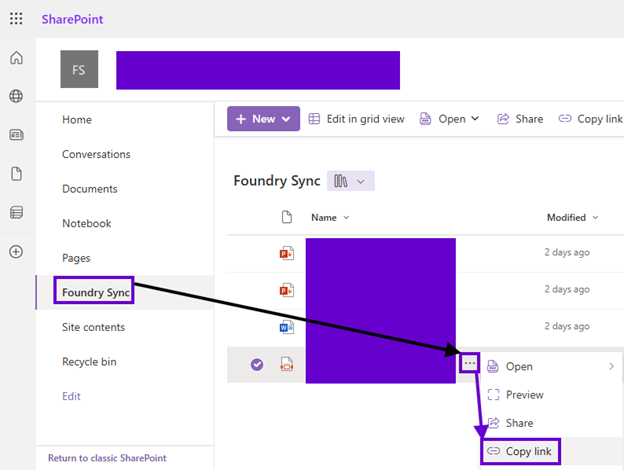Open My files page icon in rail
The width and height of the screenshot is (624, 470).
[x=16, y=174]
